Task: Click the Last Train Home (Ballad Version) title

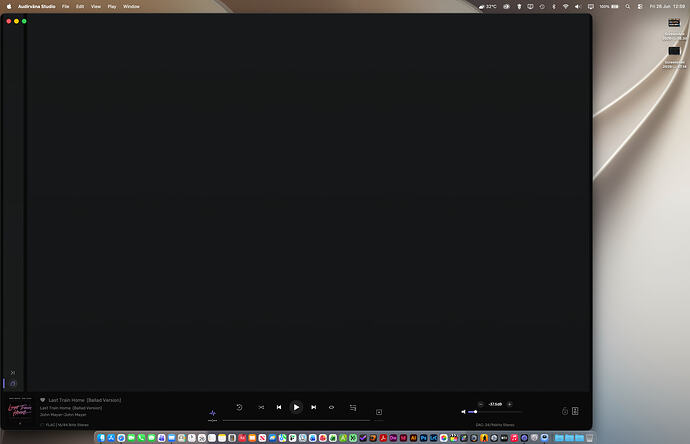Action: coord(85,400)
